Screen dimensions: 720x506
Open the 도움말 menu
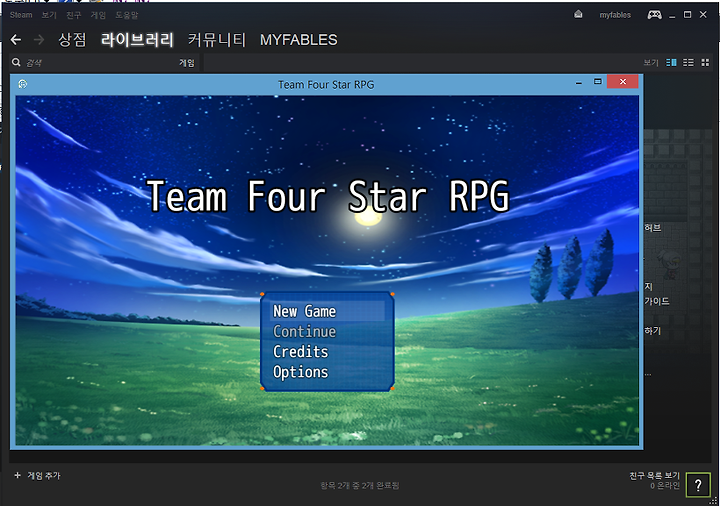point(126,15)
